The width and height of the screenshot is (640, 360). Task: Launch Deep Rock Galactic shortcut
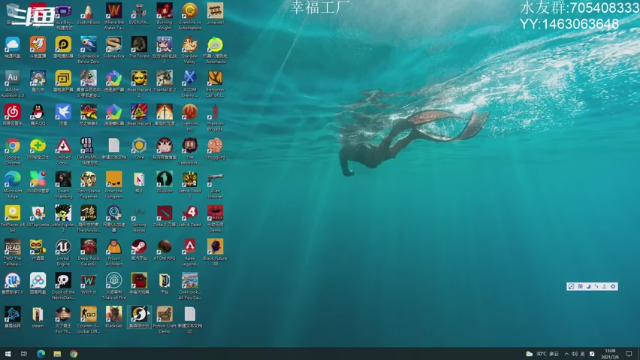tap(88, 253)
